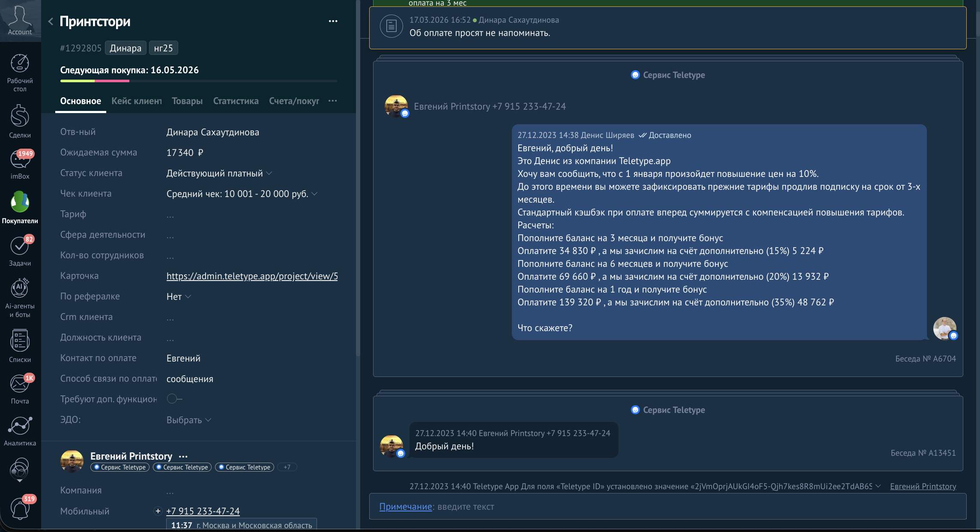980x532 pixels.
Task: Switch to Основное tab
Action: [81, 101]
